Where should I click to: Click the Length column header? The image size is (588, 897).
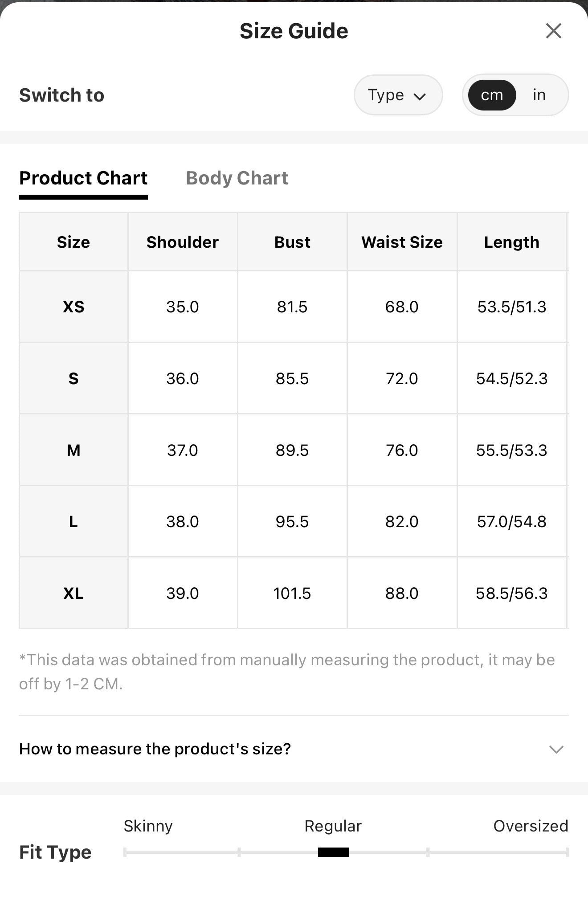click(512, 242)
